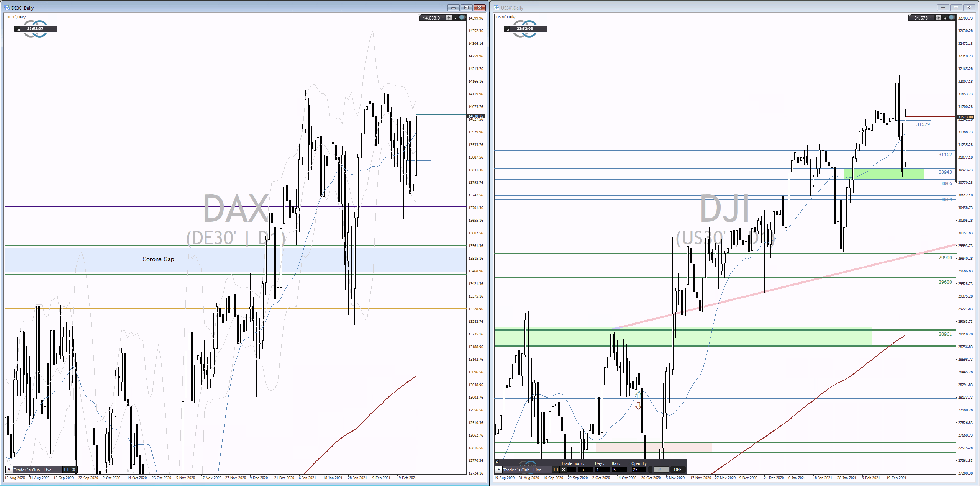980x486 pixels.
Task: Click the Corona Gap label on DAX chart
Action: point(158,259)
